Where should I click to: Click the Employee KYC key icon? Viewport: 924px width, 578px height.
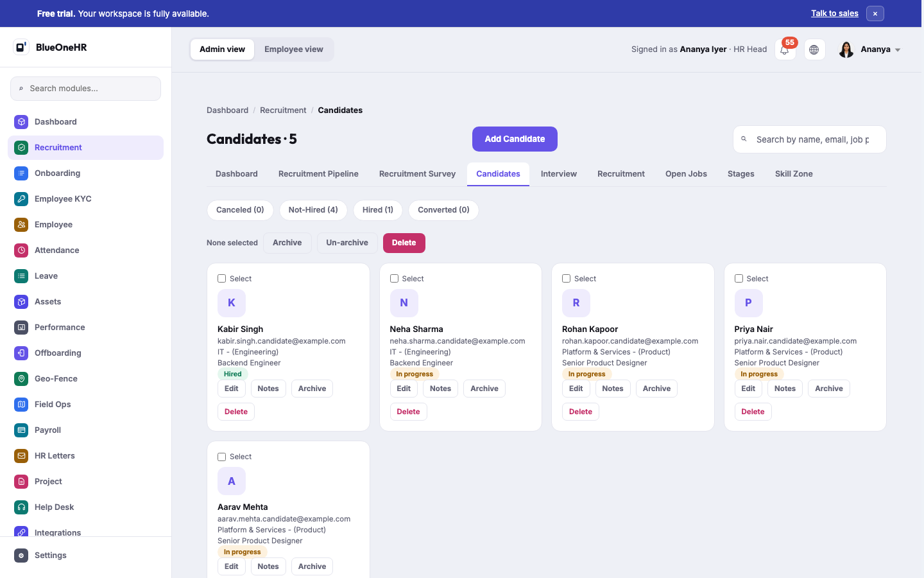coord(21,199)
